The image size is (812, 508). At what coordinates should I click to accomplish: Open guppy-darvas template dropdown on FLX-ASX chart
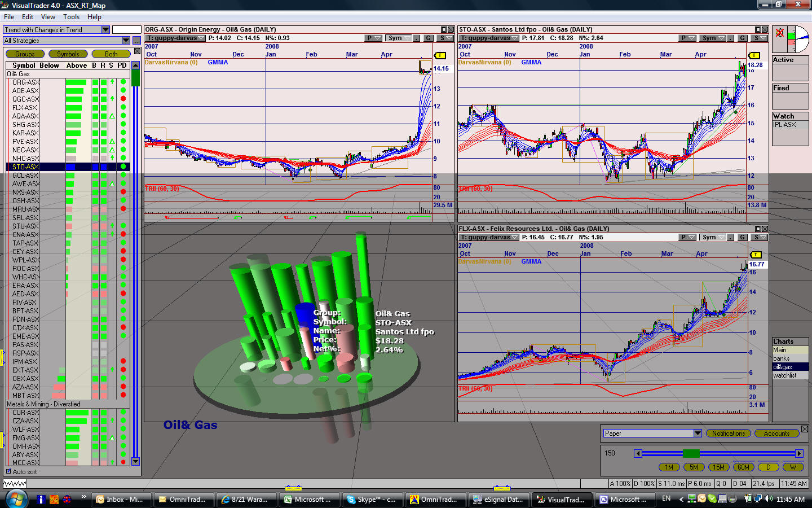click(488, 237)
